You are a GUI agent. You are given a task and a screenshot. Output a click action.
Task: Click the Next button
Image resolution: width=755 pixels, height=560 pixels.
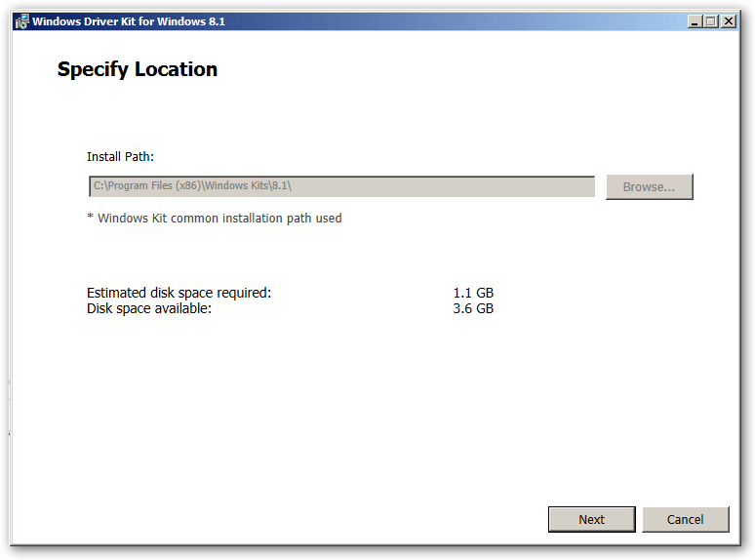(591, 519)
